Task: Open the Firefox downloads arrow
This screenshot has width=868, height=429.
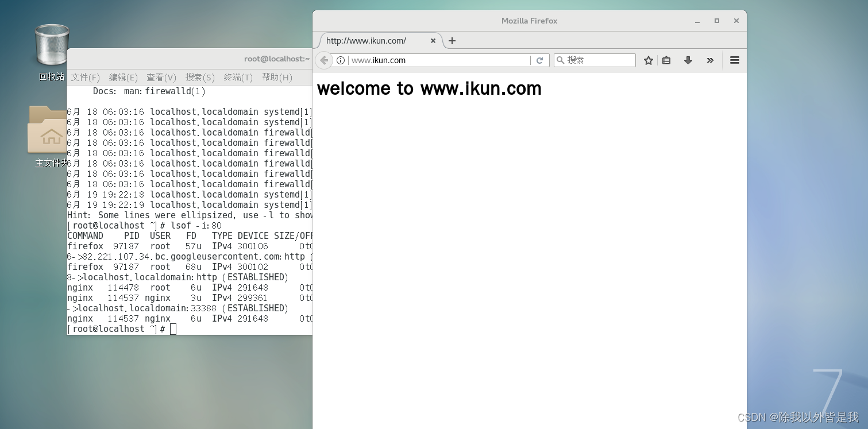Action: (688, 60)
